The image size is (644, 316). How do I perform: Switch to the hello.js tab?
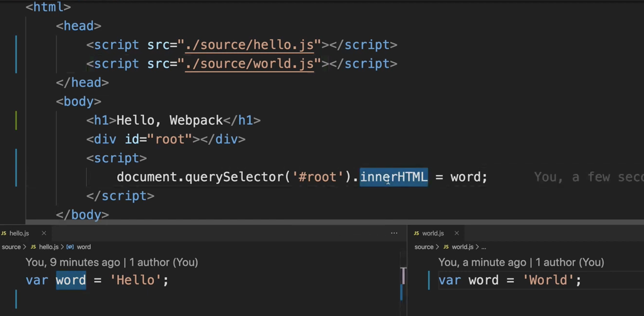(x=19, y=233)
